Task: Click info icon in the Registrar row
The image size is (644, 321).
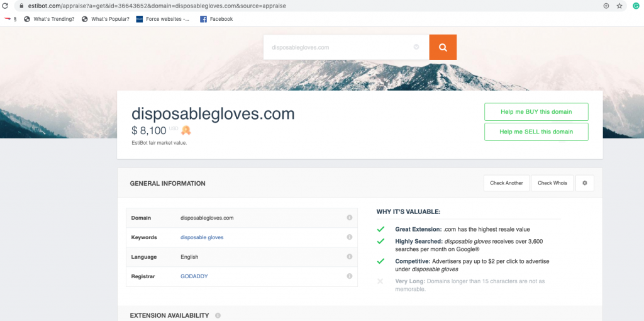Action: point(349,276)
